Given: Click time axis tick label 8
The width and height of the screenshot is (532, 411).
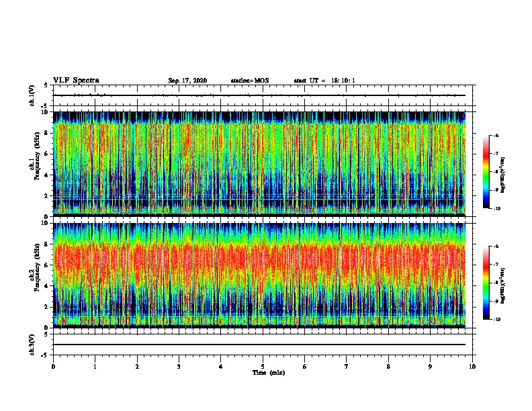Looking at the screenshot, I should click(388, 367).
